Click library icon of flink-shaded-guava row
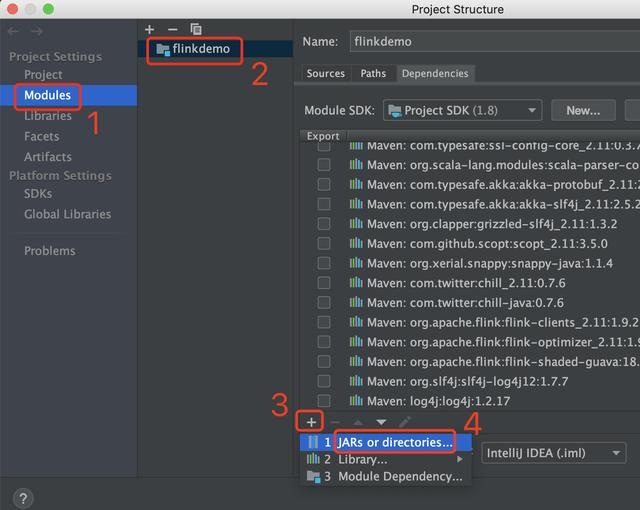This screenshot has width=640, height=510. coord(356,361)
